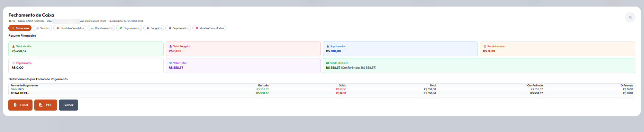Select the R$ 0,00 value in Pagamentos card
The image size is (644, 132).
point(18,68)
